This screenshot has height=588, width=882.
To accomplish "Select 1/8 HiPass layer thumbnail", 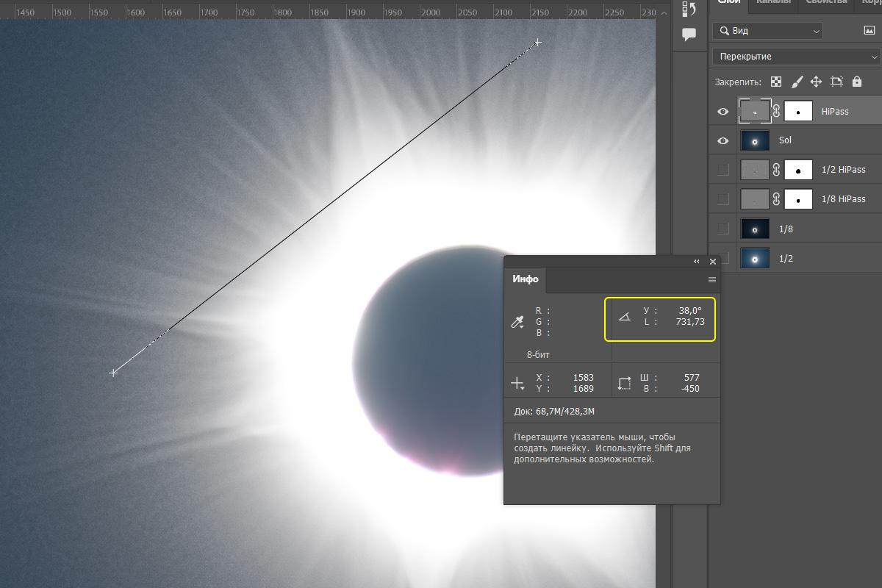I will (x=755, y=199).
